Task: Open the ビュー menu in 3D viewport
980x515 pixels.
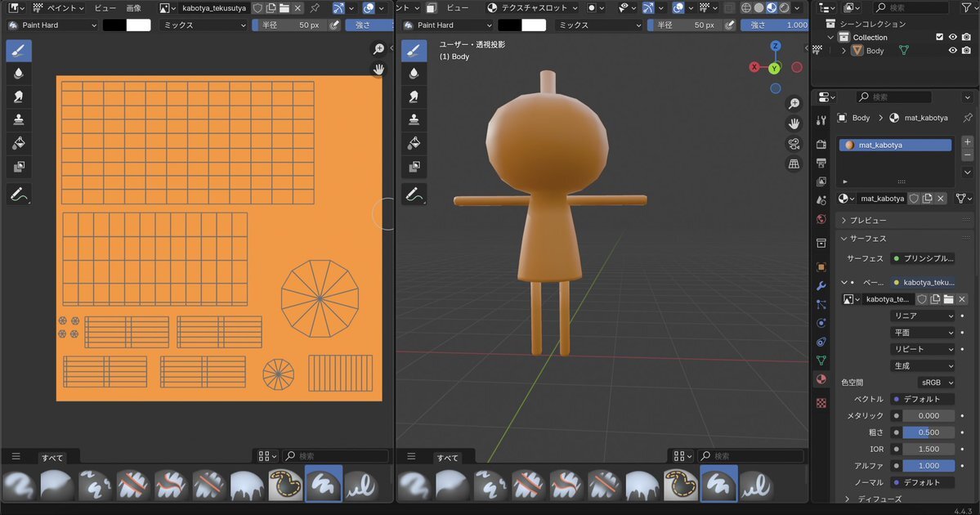Action: click(458, 8)
